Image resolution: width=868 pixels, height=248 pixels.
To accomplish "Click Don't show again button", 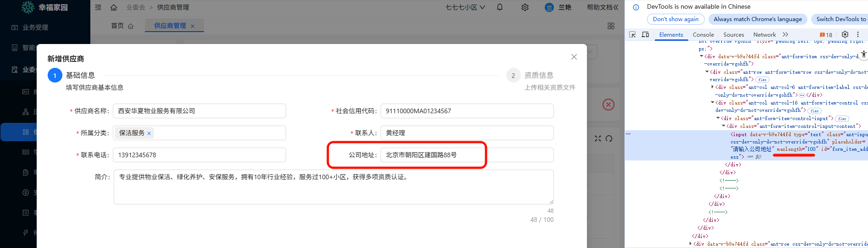I will 675,19.
